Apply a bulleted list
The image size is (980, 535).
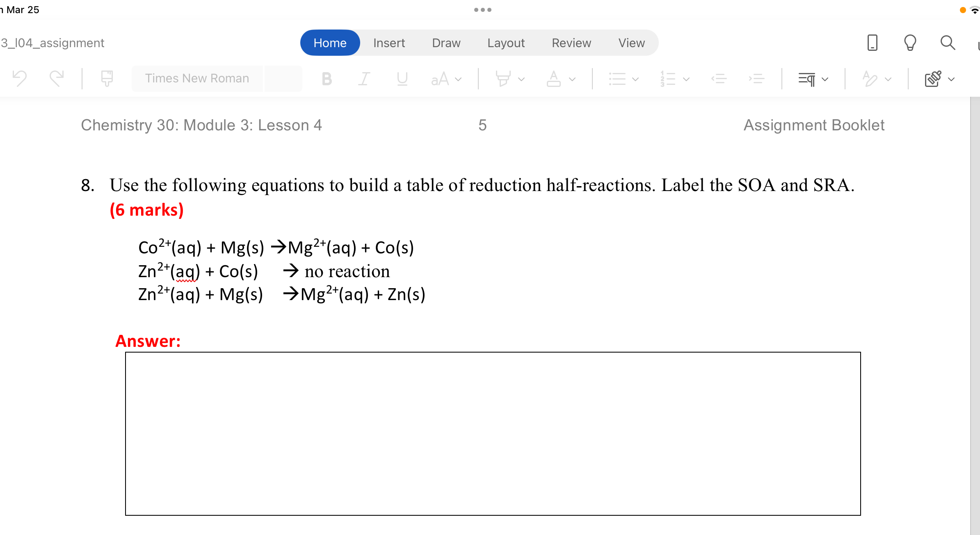click(x=617, y=79)
